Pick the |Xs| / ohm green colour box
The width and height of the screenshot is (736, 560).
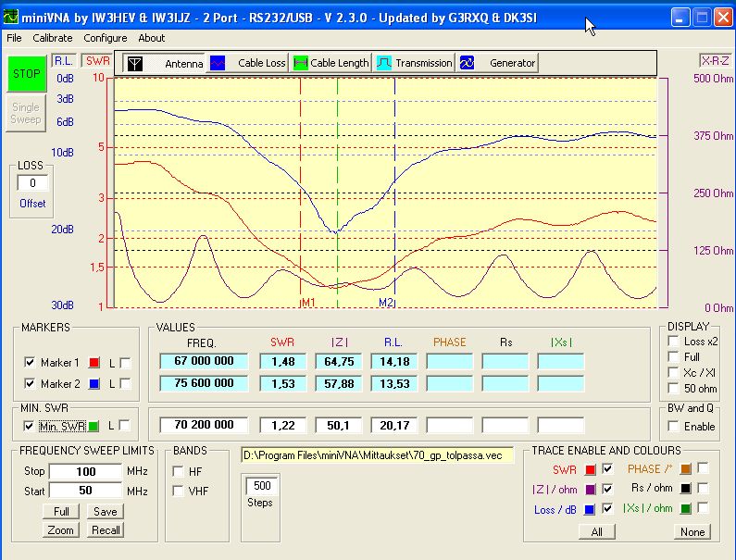(685, 508)
